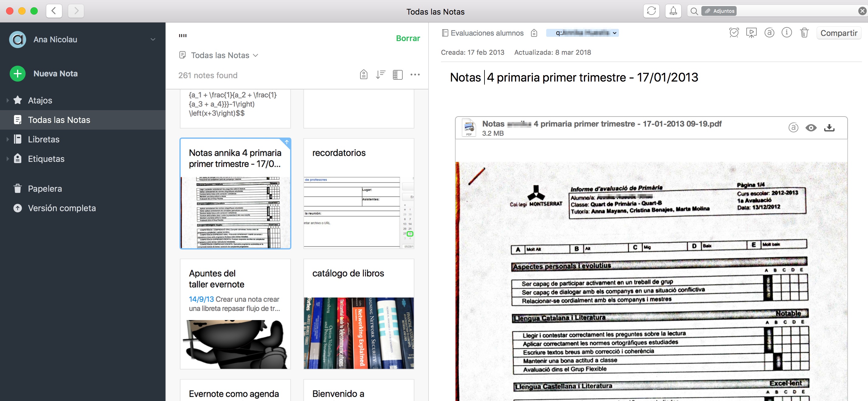Expand the Atajos shortcuts triangle
Screen dimensions: 868x401
tap(7, 100)
